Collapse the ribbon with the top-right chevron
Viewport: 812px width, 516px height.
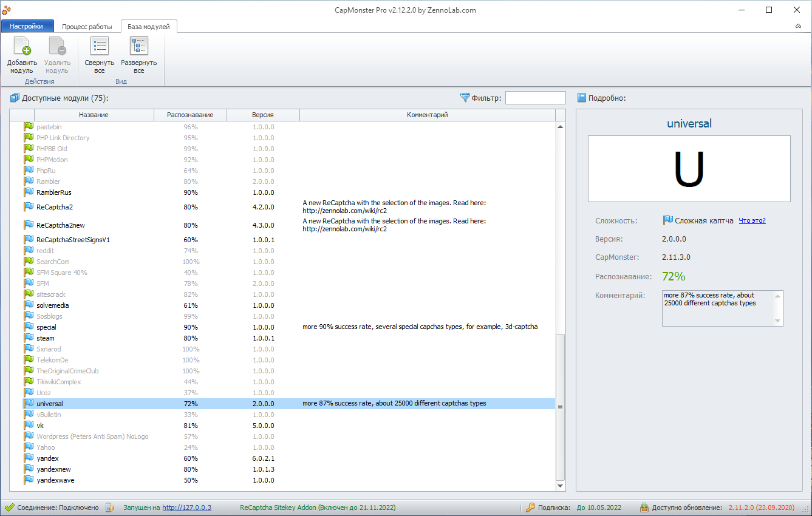[798, 26]
